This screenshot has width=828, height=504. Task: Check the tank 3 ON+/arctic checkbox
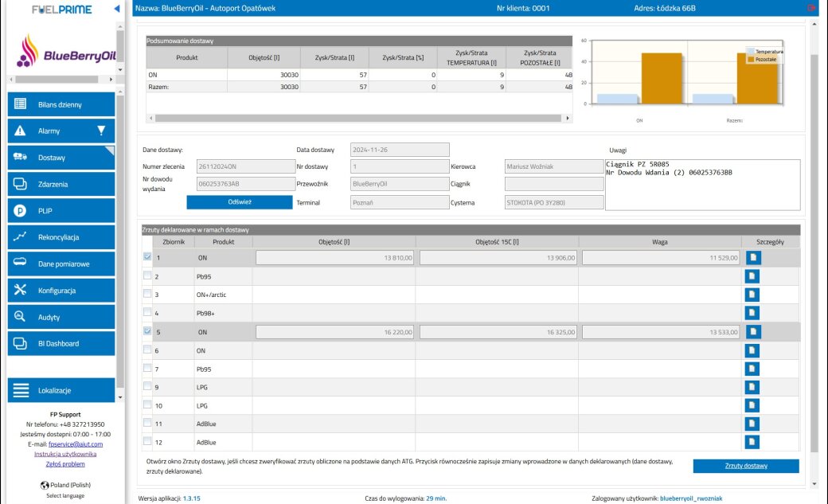pyautogui.click(x=147, y=293)
